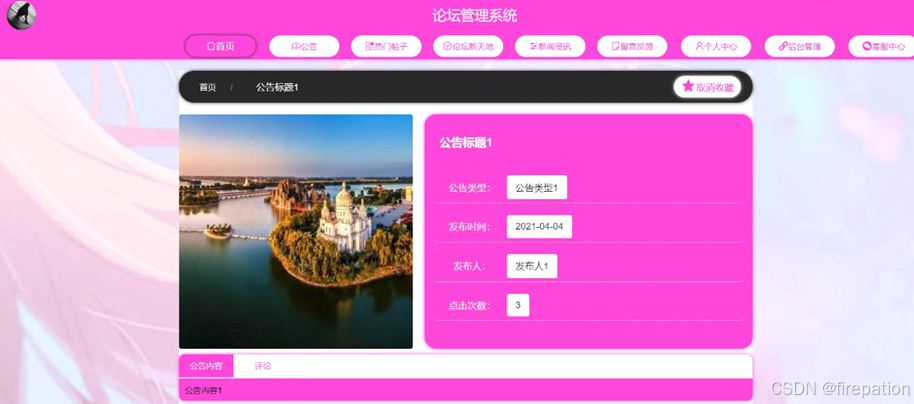Screen dimensions: 914x404
Task: Click the star icon in 取消收藏
Action: coord(688,86)
